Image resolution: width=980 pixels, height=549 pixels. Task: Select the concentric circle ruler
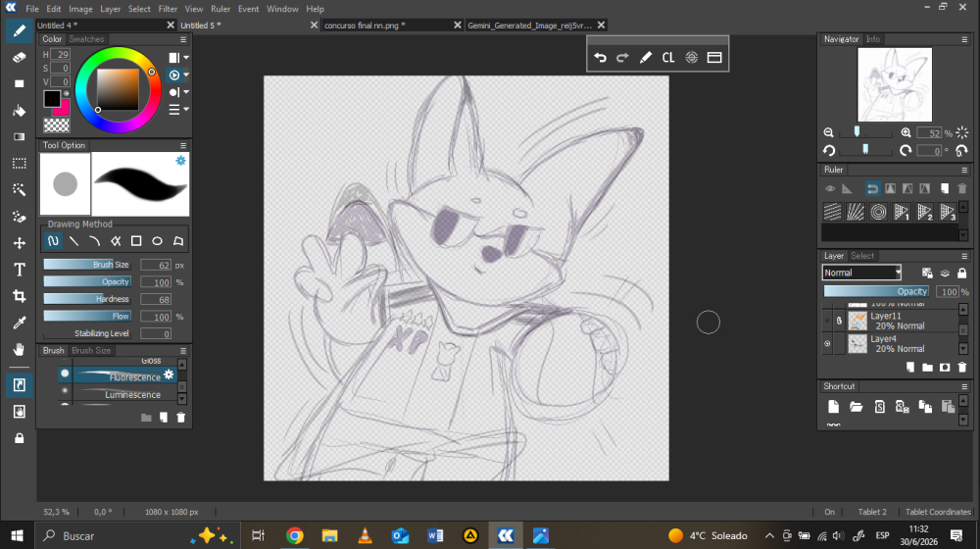pyautogui.click(x=878, y=212)
